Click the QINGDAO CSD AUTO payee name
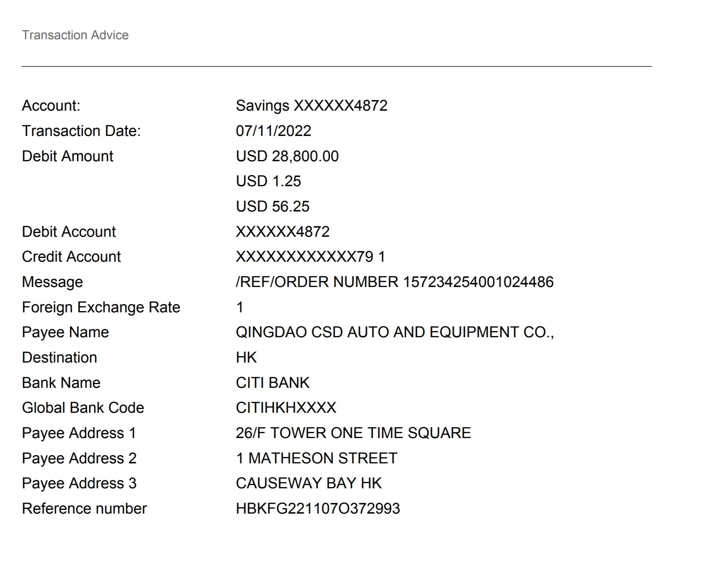716x588 pixels. tap(394, 332)
